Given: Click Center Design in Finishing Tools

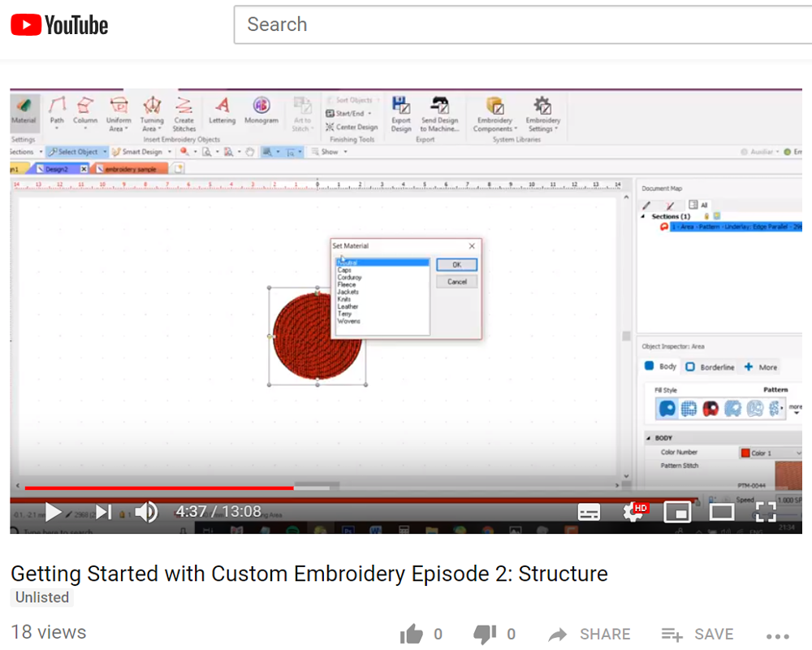Looking at the screenshot, I should (352, 127).
